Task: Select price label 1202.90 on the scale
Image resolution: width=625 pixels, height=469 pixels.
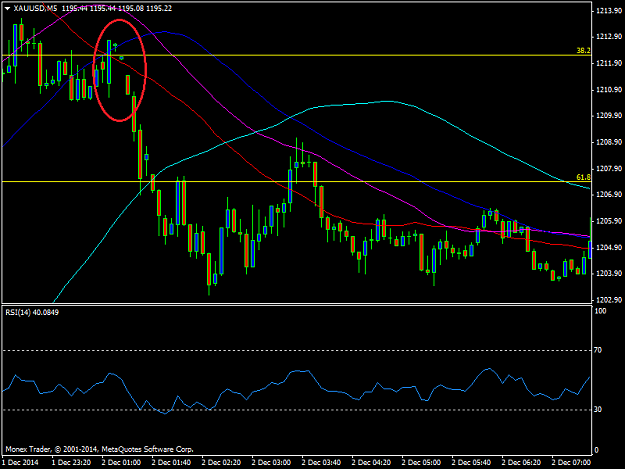Action: point(609,300)
